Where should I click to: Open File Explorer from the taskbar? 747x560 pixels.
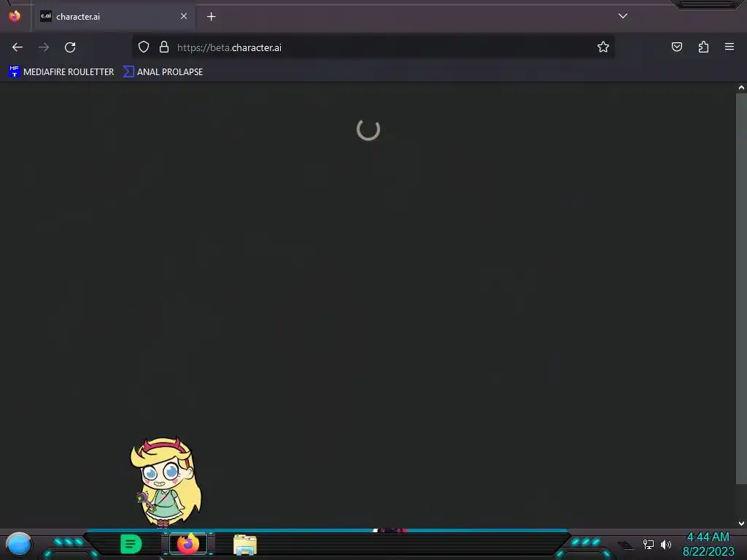click(245, 545)
